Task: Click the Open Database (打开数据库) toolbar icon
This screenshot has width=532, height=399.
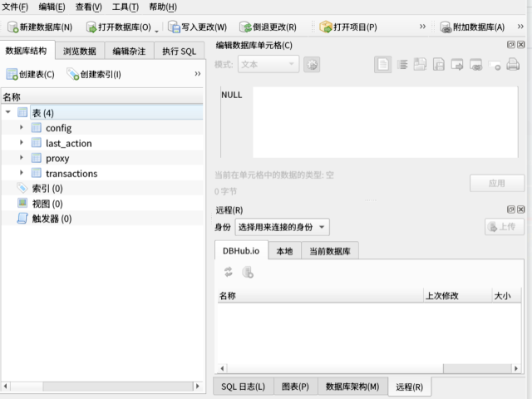Action: click(x=91, y=27)
